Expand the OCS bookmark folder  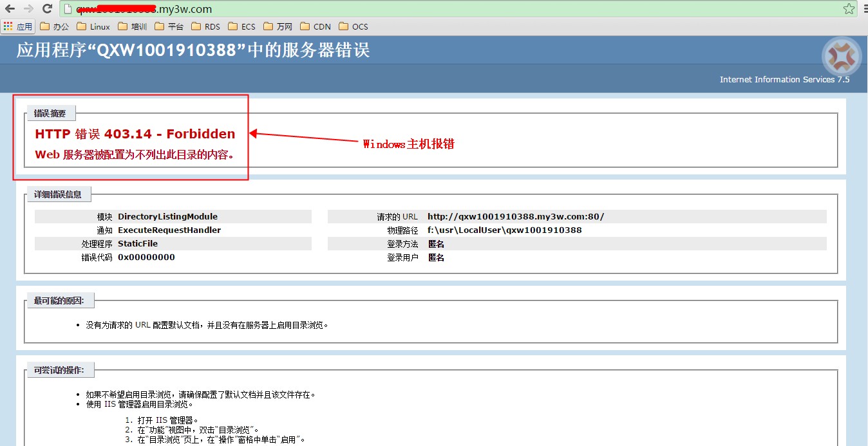point(354,26)
